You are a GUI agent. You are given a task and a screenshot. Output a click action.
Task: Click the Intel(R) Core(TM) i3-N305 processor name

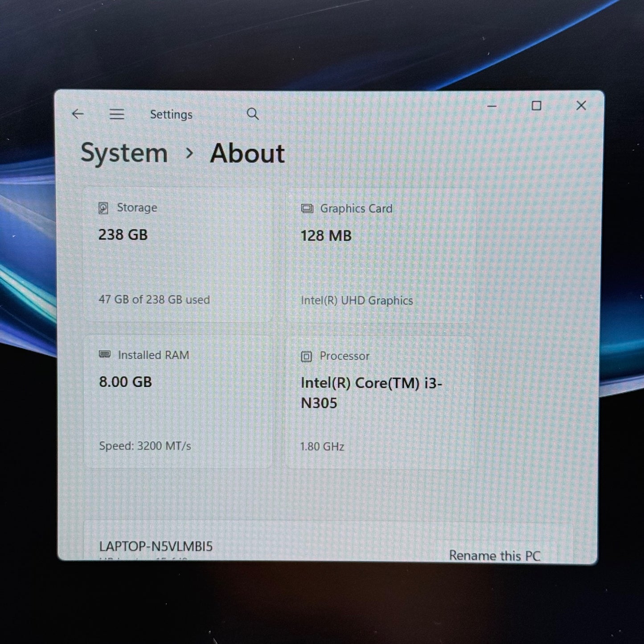click(372, 393)
